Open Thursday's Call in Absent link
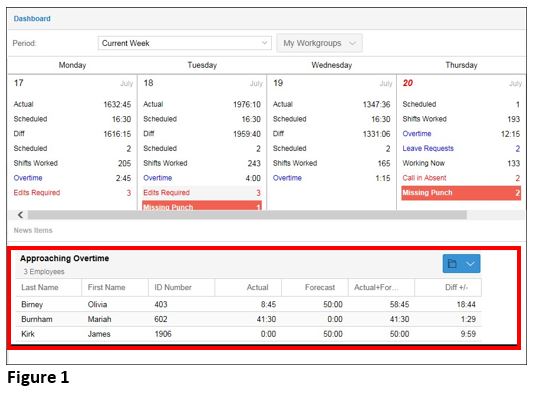Screen dimensions: 536x396 tap(424, 178)
